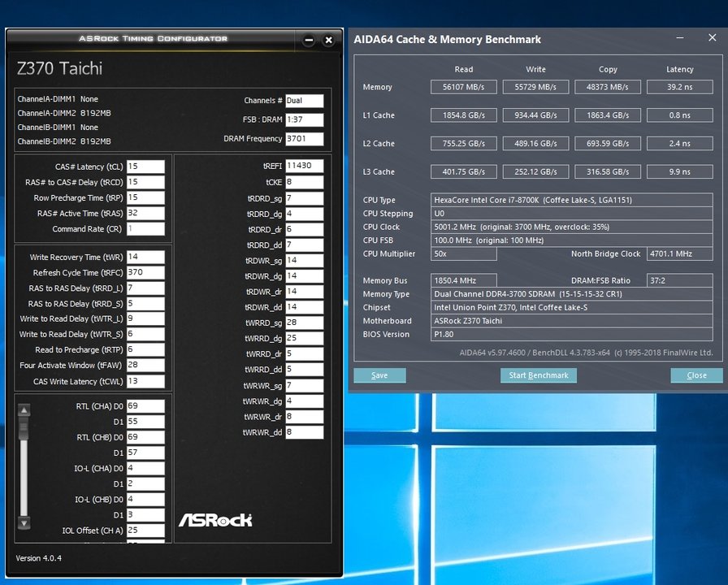Click the RTL panel vertical scrollbar thumb

[x=24, y=429]
